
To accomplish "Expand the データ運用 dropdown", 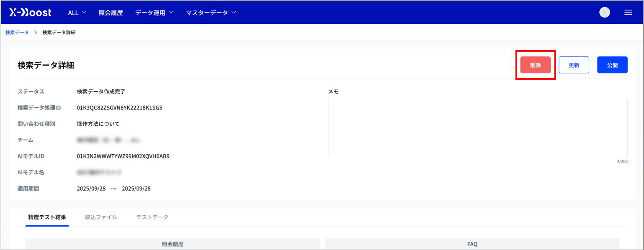I will pyautogui.click(x=154, y=13).
